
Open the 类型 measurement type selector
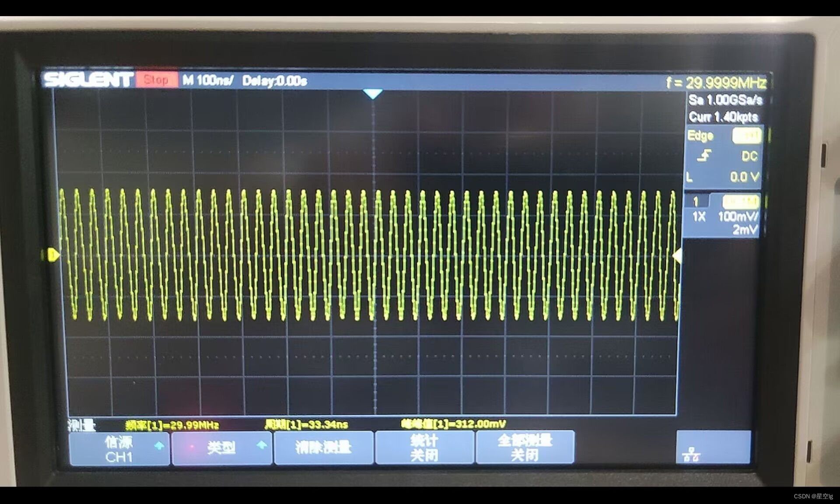(x=221, y=448)
